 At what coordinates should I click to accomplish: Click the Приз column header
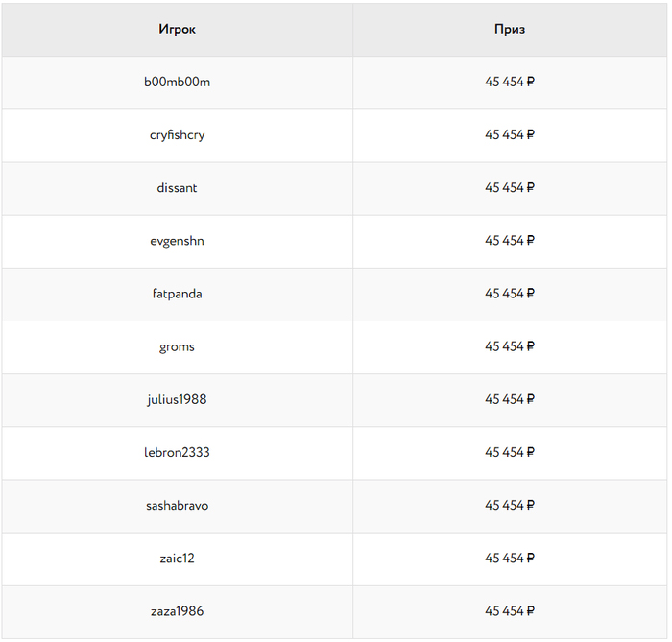click(x=510, y=29)
